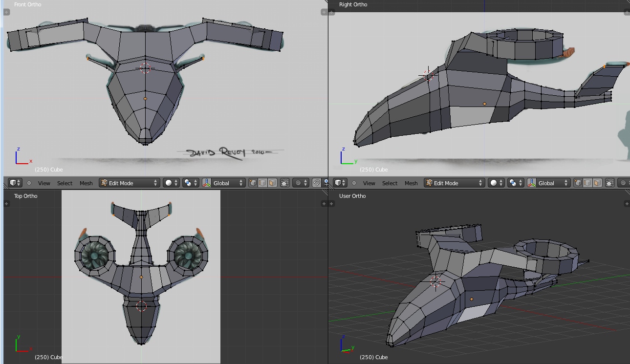Screen dimensions: 630x364
Task: Enable edge select mode in Right Ortho header
Action: click(x=587, y=183)
